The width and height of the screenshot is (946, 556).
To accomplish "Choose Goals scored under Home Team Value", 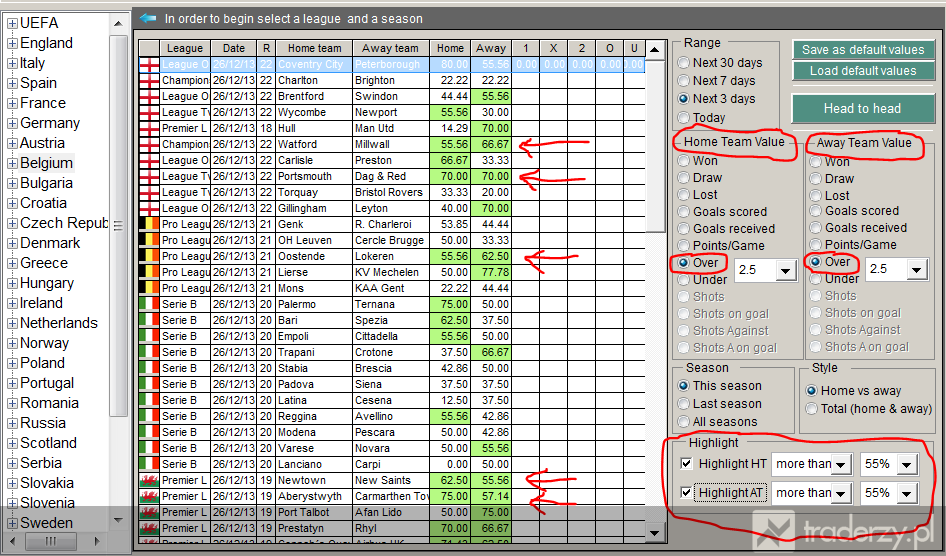I will tap(684, 212).
